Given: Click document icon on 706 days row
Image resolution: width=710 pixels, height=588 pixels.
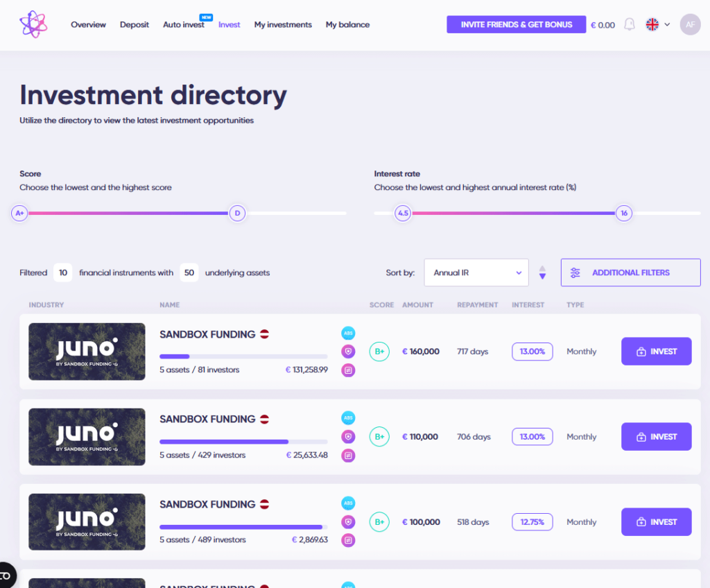Looking at the screenshot, I should point(348,456).
